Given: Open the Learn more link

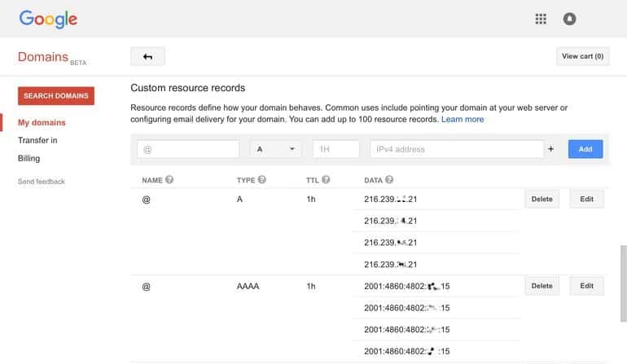Looking at the screenshot, I should click(463, 119).
